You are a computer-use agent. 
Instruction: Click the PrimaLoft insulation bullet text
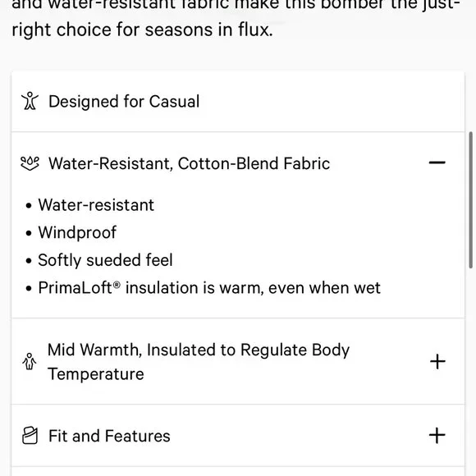pos(209,287)
